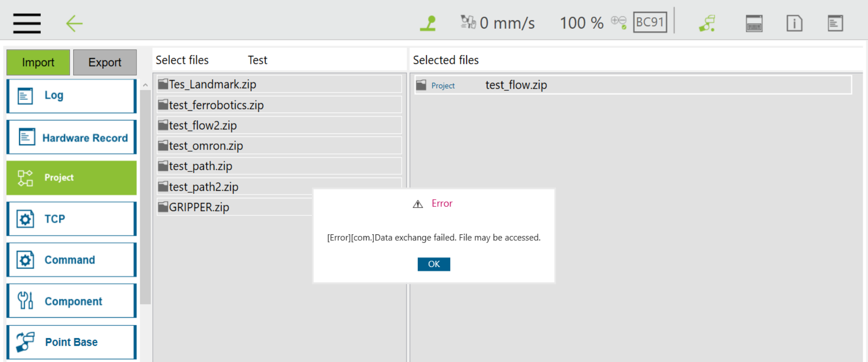Screen dimensions: 868x362
Task: Select test_ferrobotics.zip from file list
Action: point(279,105)
